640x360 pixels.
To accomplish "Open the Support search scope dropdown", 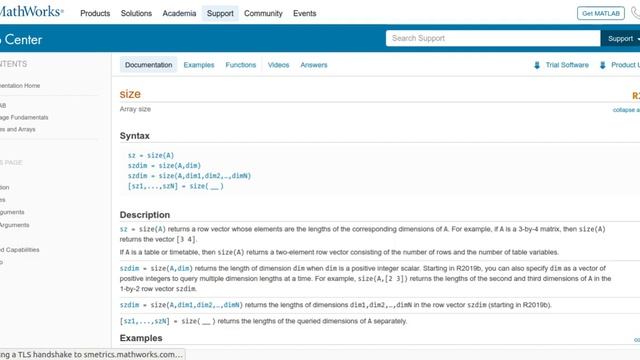I will [x=620, y=38].
